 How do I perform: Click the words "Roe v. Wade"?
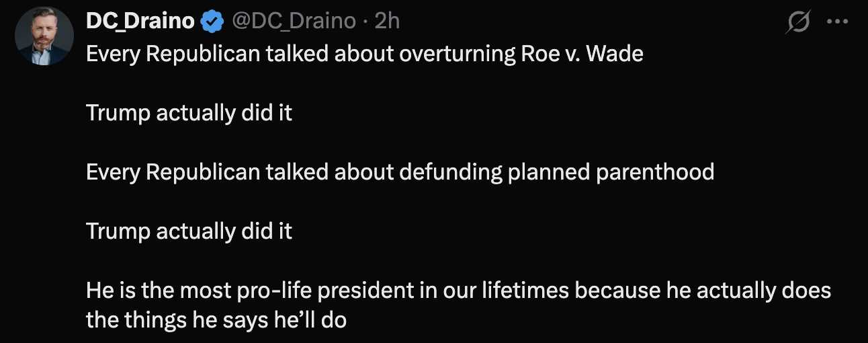(582, 54)
